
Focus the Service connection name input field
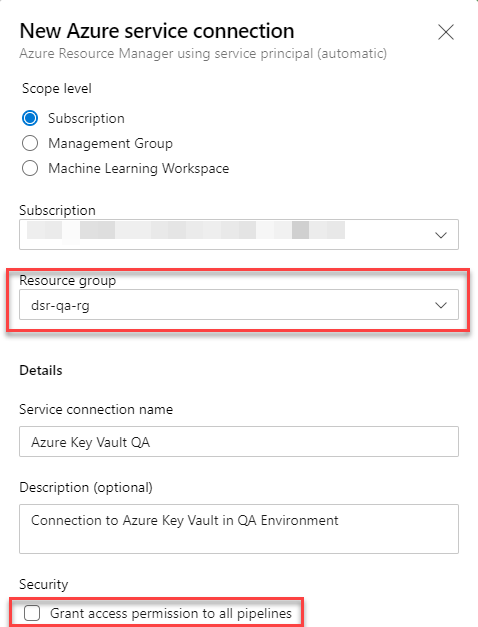coord(239,441)
